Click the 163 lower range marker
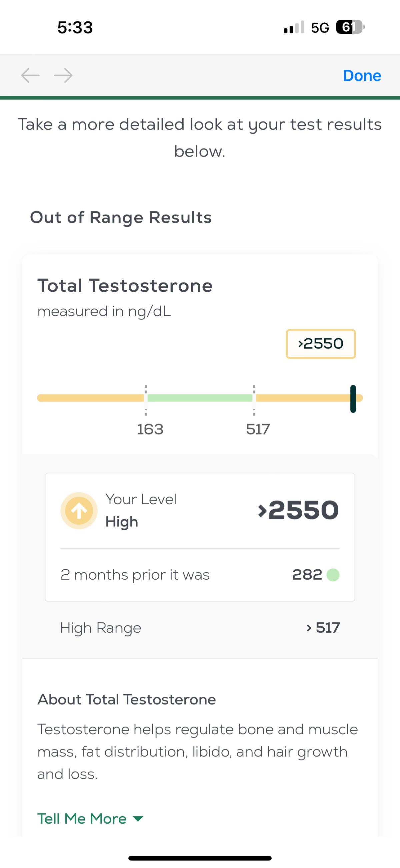Image resolution: width=400 pixels, height=868 pixels. 150,429
